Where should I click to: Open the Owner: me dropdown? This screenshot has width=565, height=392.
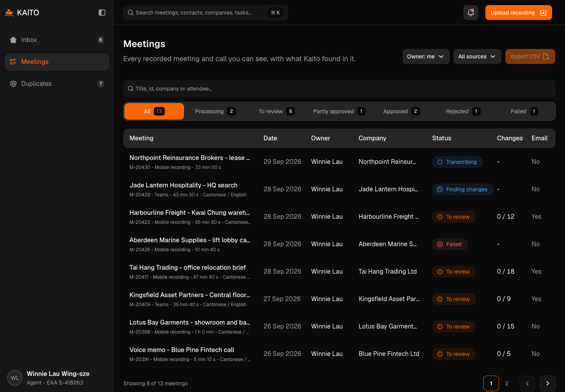(426, 56)
